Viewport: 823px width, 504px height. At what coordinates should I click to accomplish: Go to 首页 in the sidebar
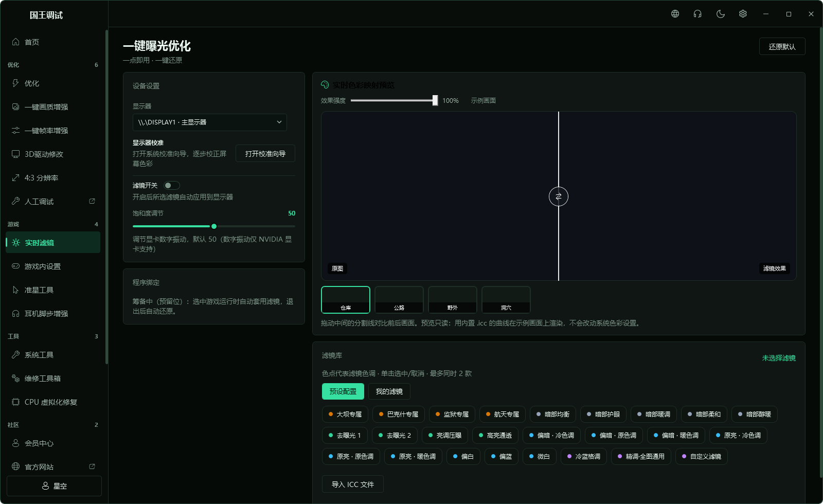coord(53,42)
